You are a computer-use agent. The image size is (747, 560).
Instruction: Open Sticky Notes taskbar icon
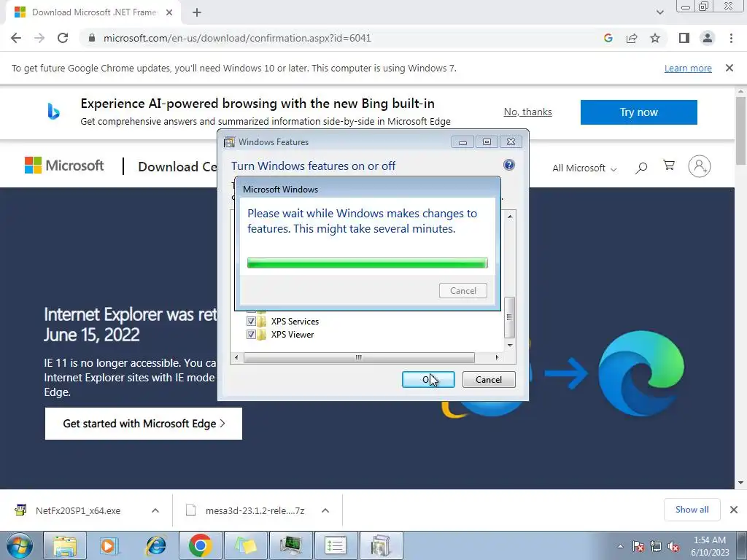click(x=245, y=545)
